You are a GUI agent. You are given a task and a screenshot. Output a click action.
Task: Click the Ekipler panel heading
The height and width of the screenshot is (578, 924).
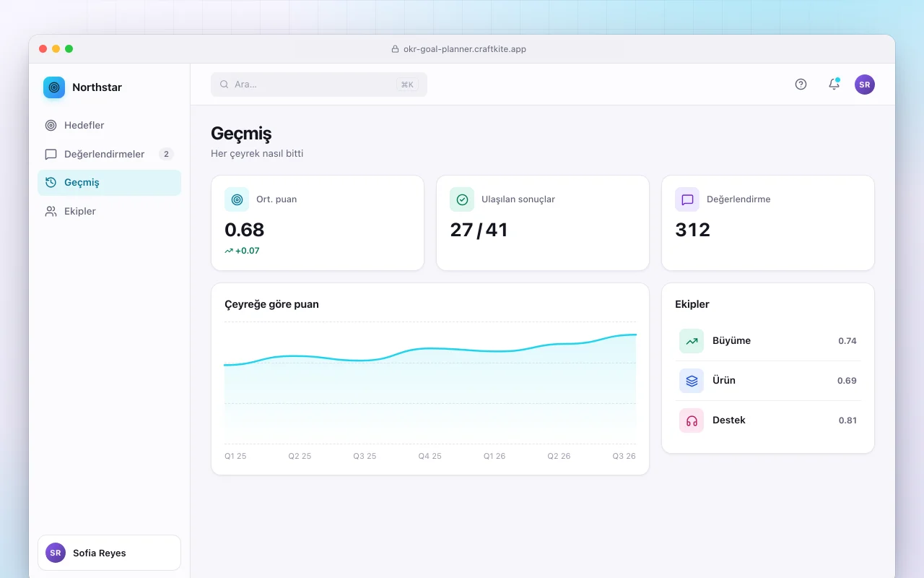point(692,304)
